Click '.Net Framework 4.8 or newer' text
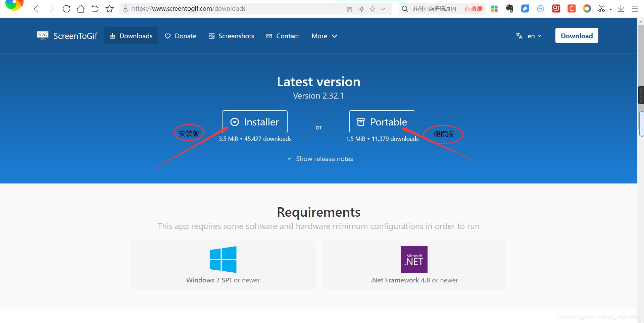Viewport: 644px width, 323px height. click(x=414, y=280)
